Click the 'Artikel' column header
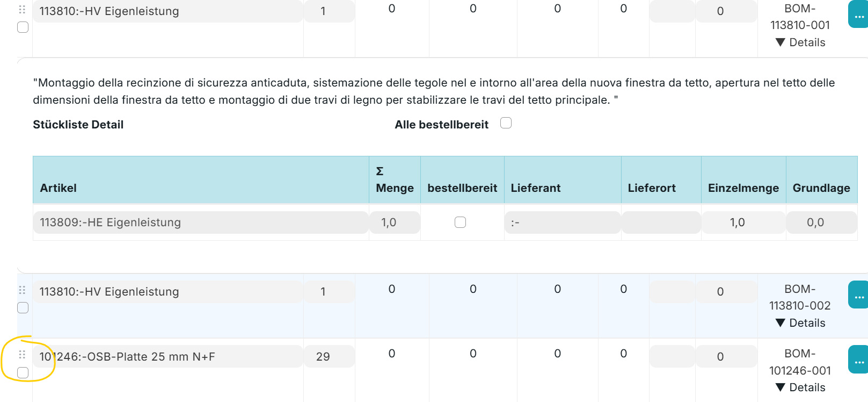 [59, 188]
